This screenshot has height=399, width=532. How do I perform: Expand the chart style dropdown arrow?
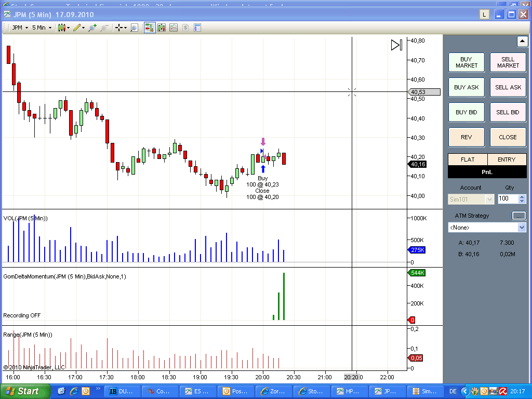pos(68,28)
